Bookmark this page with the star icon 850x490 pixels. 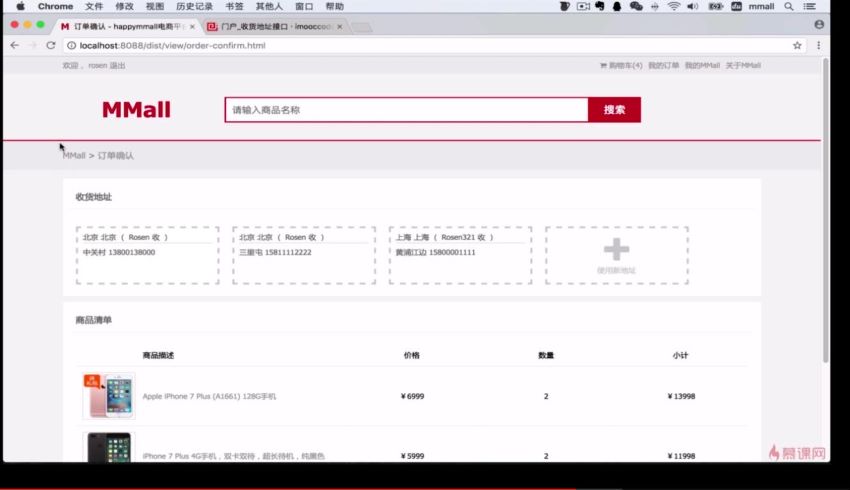pos(797,45)
